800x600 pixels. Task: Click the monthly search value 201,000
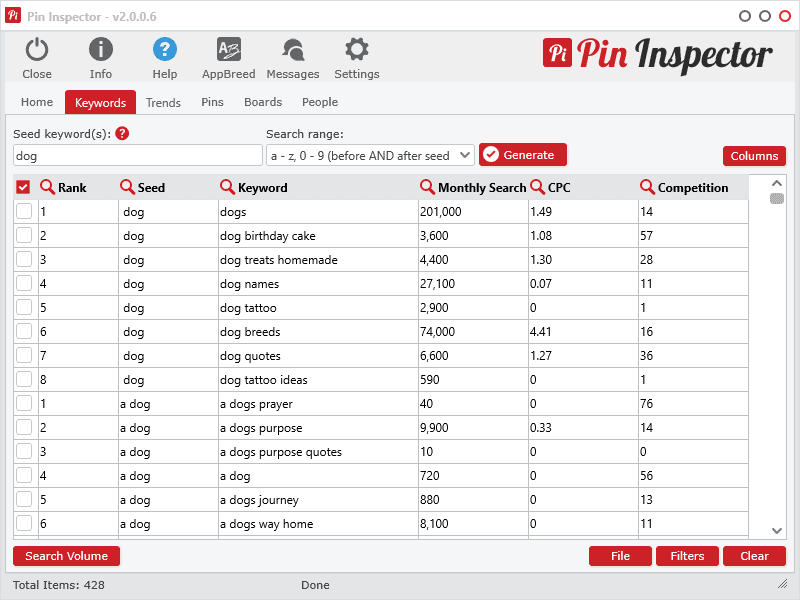tap(440, 212)
